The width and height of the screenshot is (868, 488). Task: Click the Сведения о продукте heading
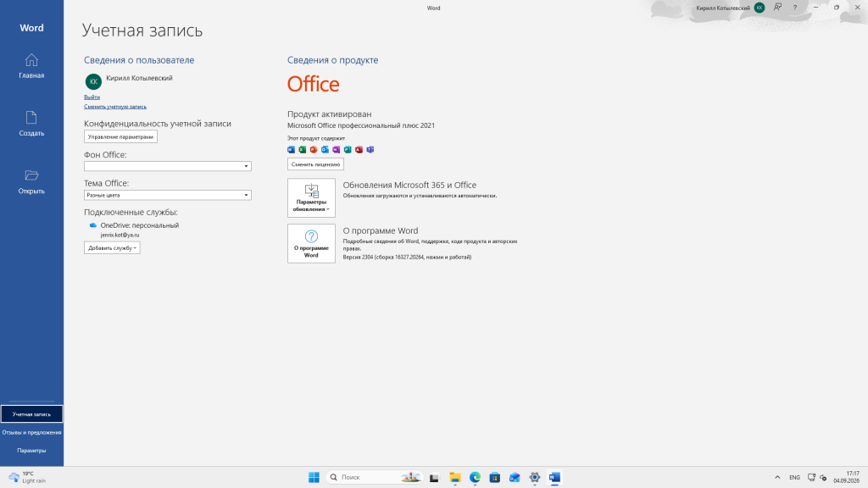(332, 60)
